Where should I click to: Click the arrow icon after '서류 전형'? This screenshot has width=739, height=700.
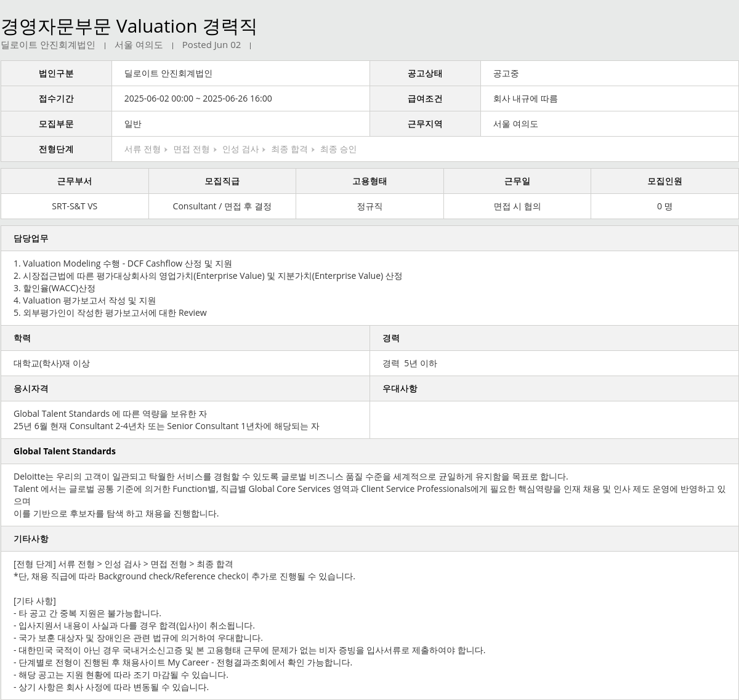coord(166,150)
